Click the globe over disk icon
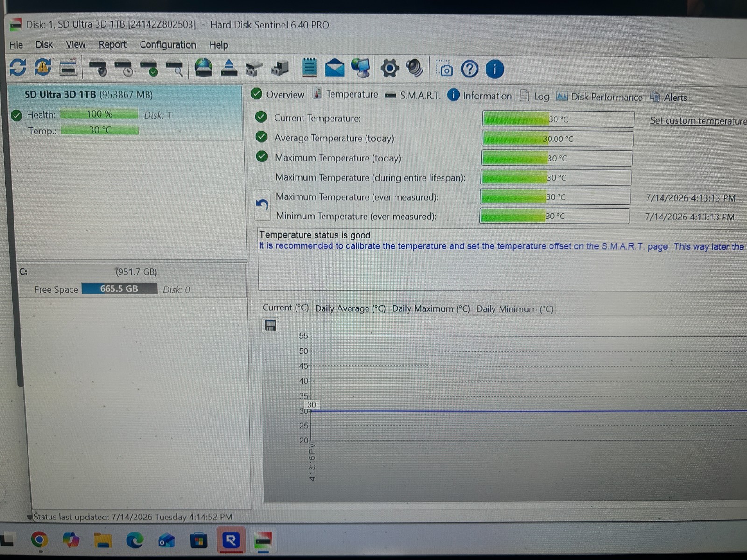747x560 pixels. pos(203,68)
